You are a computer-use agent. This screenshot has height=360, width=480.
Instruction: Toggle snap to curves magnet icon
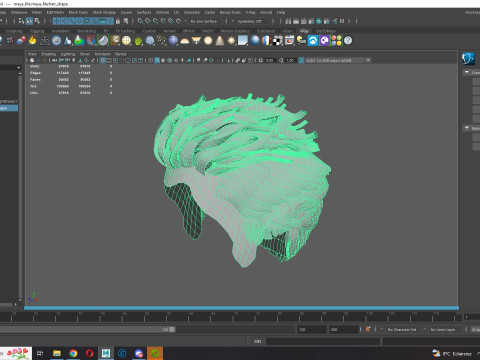coord(148,21)
